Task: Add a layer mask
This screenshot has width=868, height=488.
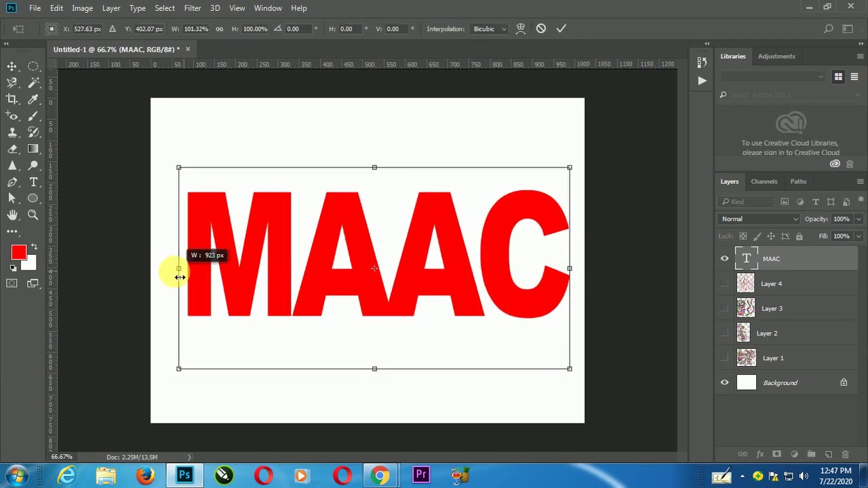Action: pyautogui.click(x=776, y=454)
